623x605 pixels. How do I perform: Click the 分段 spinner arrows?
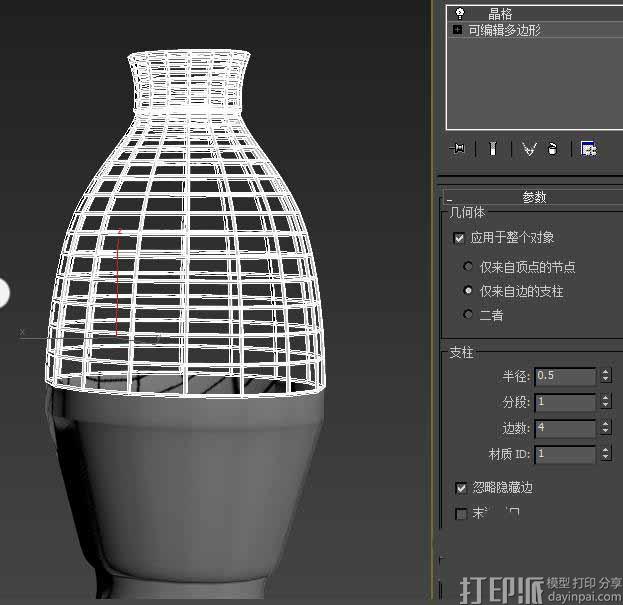[x=605, y=402]
